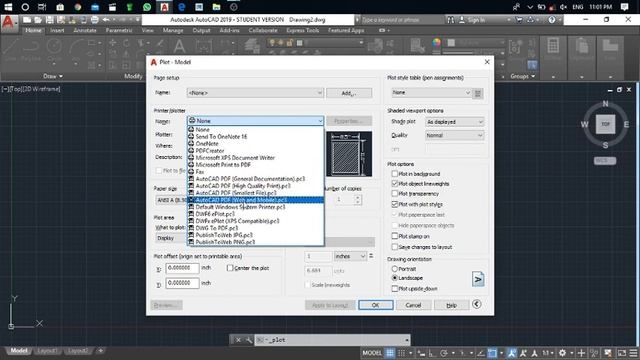
Task: Click the Help button in Plot dialog
Action: 451,305
